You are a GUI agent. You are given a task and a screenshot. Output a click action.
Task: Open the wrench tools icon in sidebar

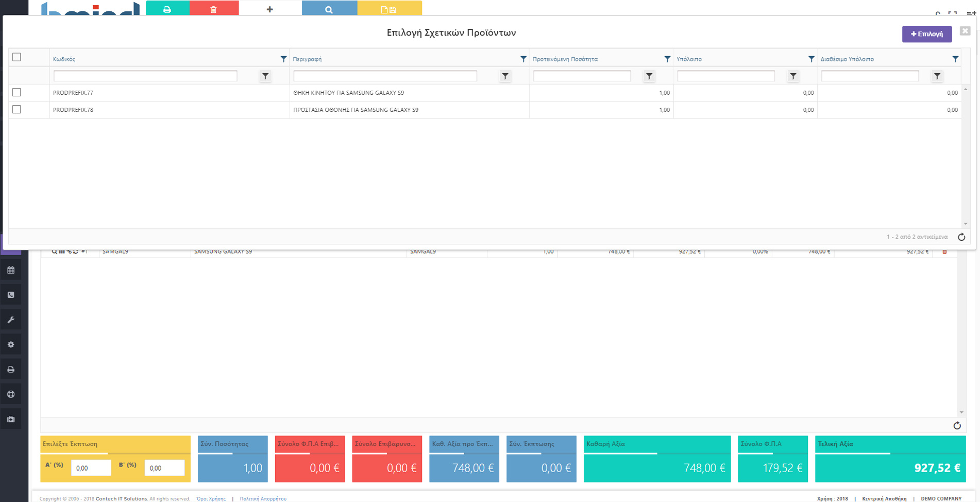point(11,320)
